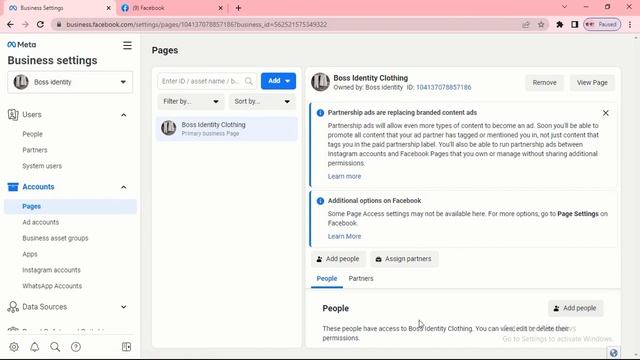Screen dimensions: 640x360
Task: Open the help question mark icon
Action: (x=76, y=347)
